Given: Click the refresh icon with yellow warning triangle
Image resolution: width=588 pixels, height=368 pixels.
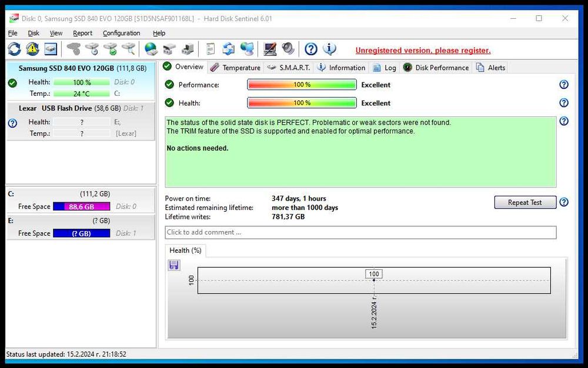Looking at the screenshot, I should pyautogui.click(x=32, y=49).
